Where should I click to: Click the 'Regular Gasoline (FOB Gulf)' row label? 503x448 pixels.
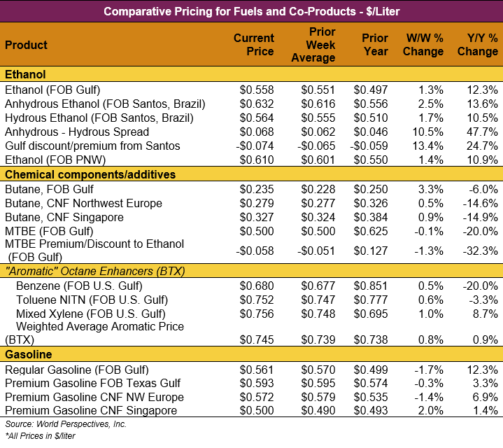click(x=77, y=370)
